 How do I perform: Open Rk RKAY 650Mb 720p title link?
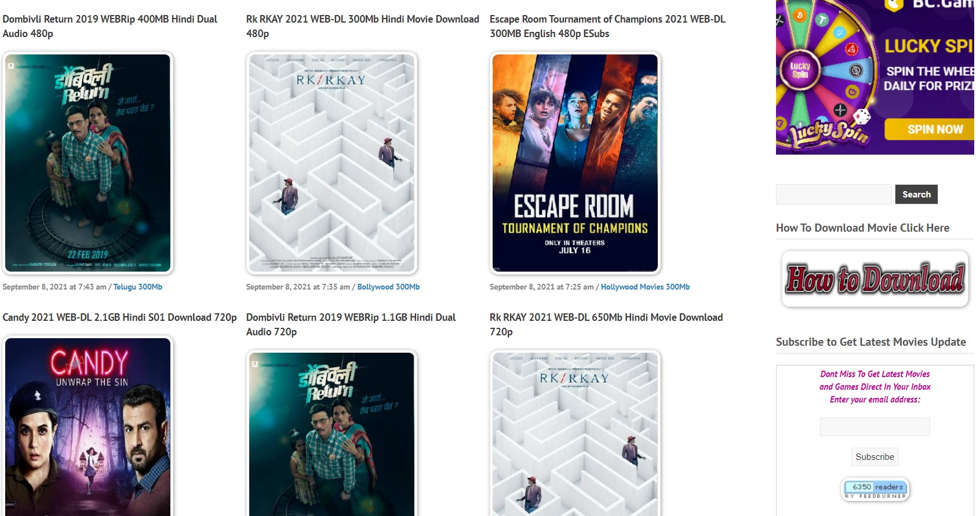[x=606, y=324]
